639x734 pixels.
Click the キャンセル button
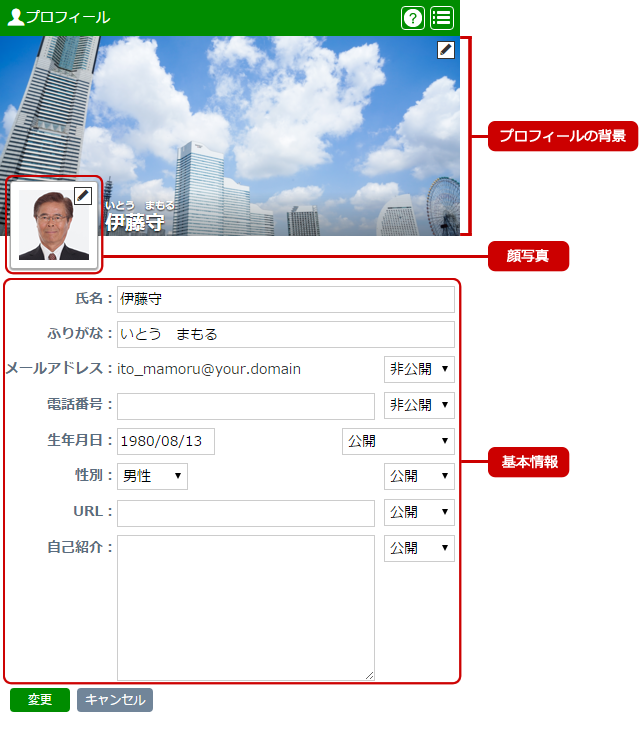pyautogui.click(x=115, y=700)
